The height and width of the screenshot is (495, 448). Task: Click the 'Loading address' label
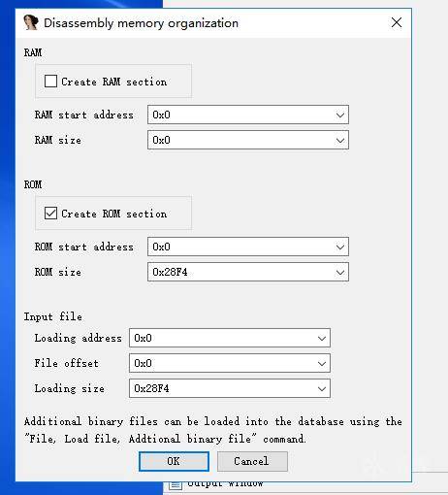pyautogui.click(x=79, y=338)
